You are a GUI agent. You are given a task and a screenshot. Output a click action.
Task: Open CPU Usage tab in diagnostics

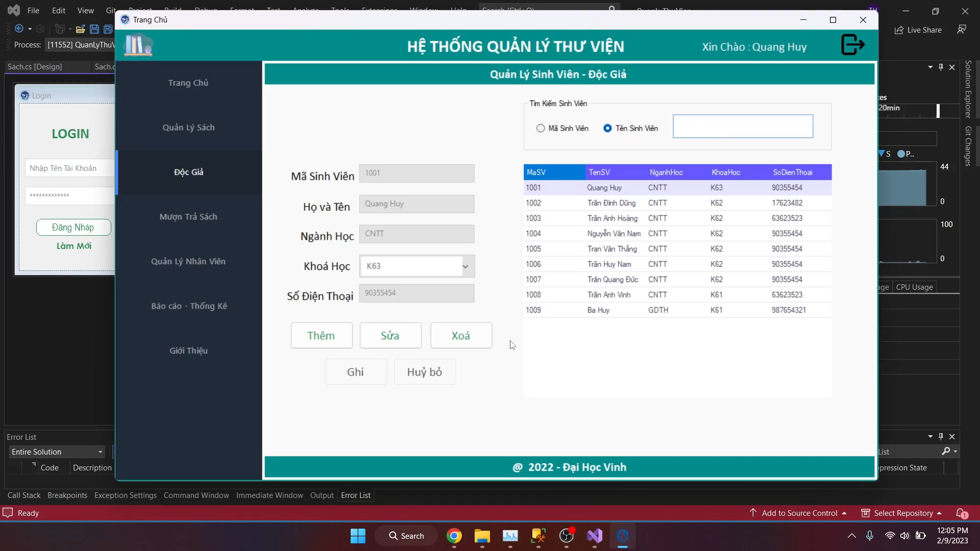point(914,287)
